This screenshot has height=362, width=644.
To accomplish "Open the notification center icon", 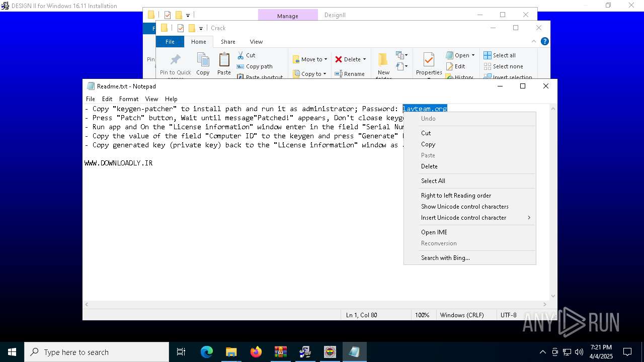I will 627,352.
